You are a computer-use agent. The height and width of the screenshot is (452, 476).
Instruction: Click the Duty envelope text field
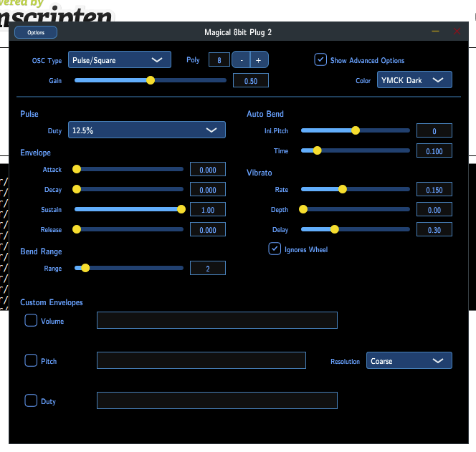pos(217,400)
